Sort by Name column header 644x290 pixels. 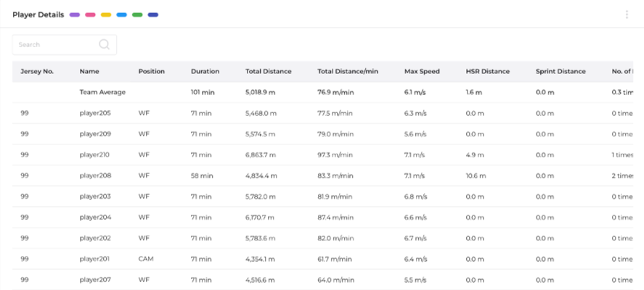pyautogui.click(x=89, y=71)
